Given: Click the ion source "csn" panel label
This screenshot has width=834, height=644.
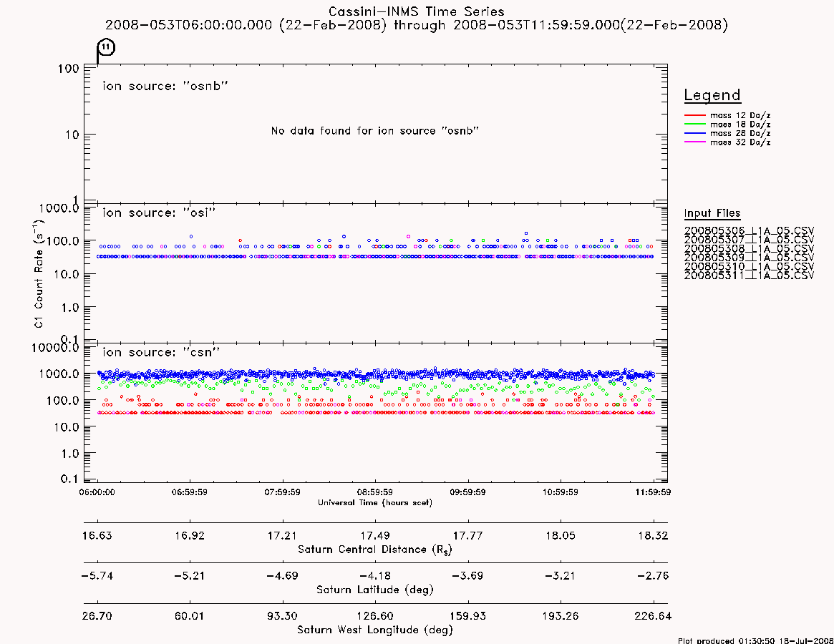Looking at the screenshot, I should click(161, 352).
